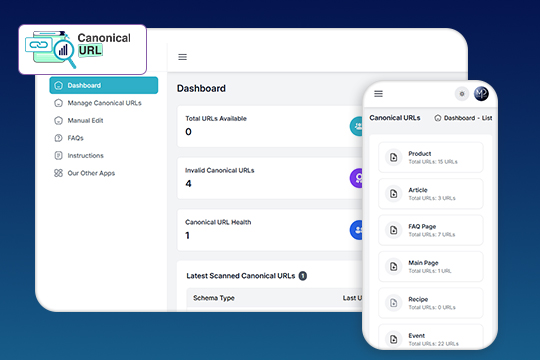Click the Invalid Canonical URLs label
Image resolution: width=540 pixels, height=360 pixels.
220,171
